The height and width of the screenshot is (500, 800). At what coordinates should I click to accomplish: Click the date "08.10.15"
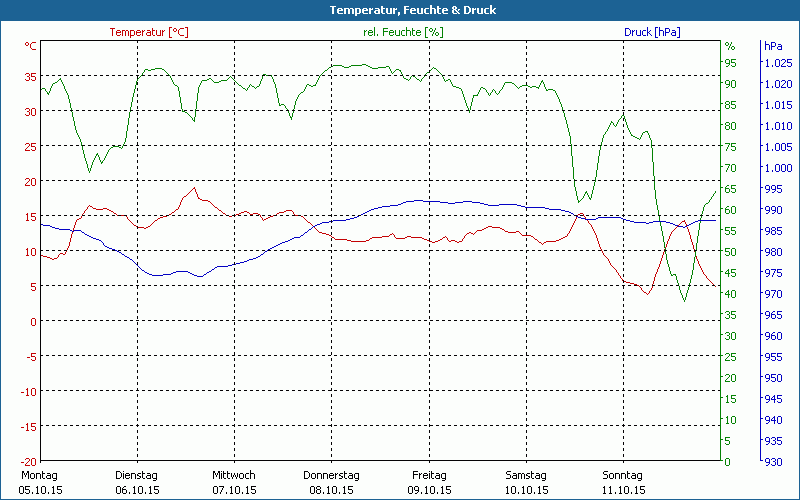coord(332,490)
